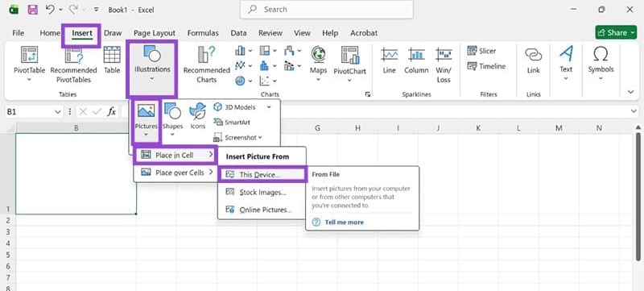Click the Undo arrow icon
Viewport: 644px width, 291px height.
(x=50, y=10)
